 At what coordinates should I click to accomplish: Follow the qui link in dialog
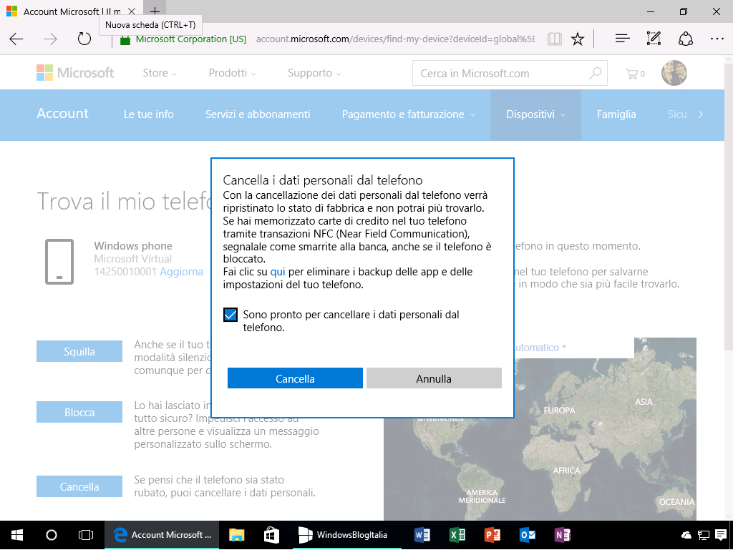278,272
